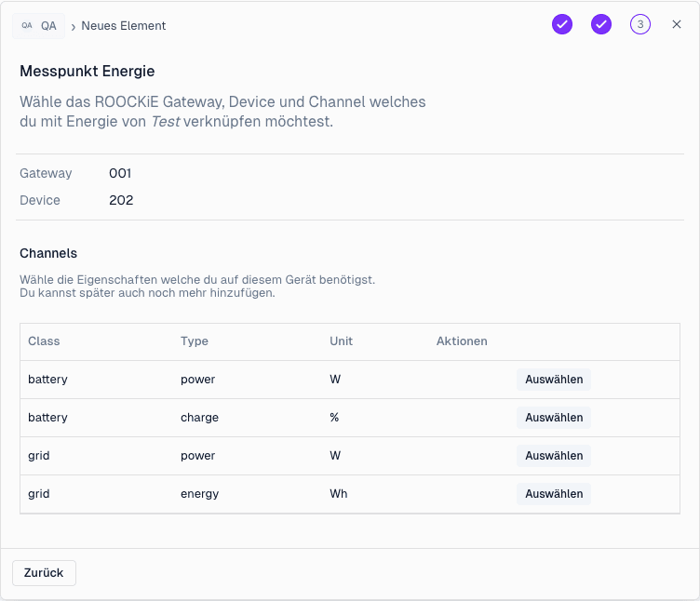The height and width of the screenshot is (601, 700).
Task: Click the Class column header
Action: [x=44, y=341]
